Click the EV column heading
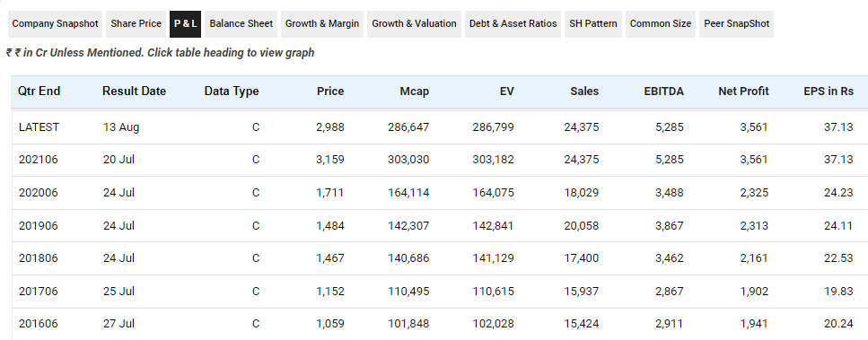Screen dimensions: 868x340 [x=506, y=92]
